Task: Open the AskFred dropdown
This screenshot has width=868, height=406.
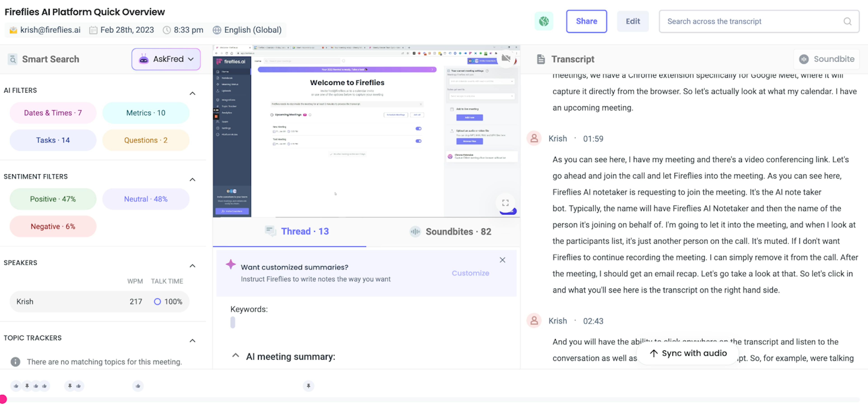Action: click(x=166, y=59)
